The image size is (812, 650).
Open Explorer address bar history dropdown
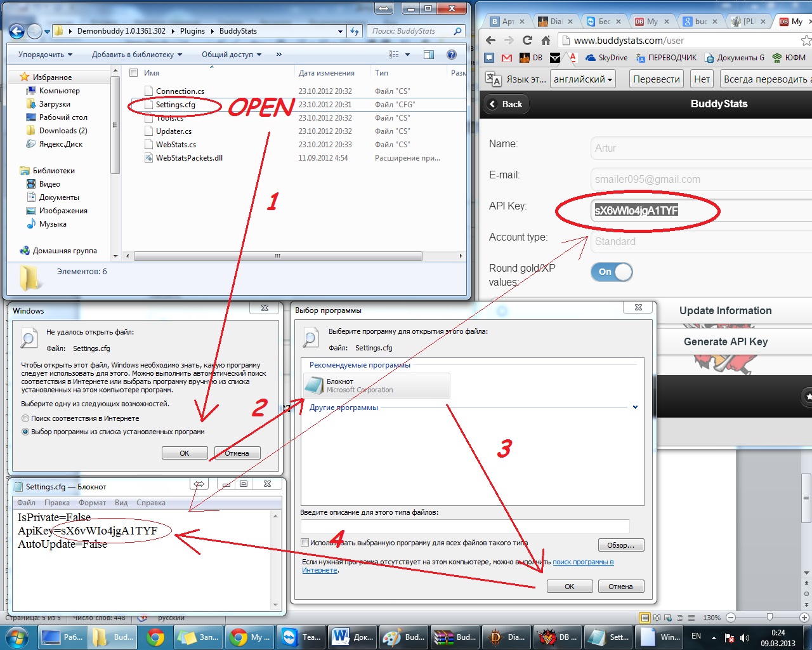tap(341, 30)
